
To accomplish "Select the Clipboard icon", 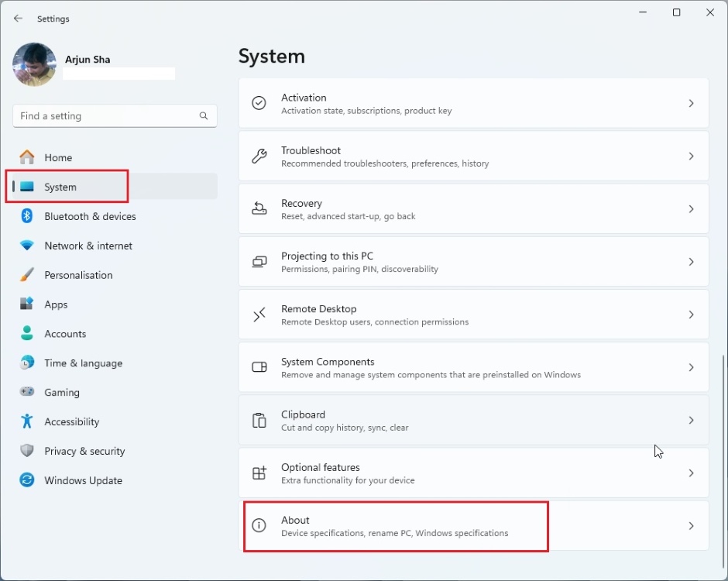I will (x=259, y=420).
